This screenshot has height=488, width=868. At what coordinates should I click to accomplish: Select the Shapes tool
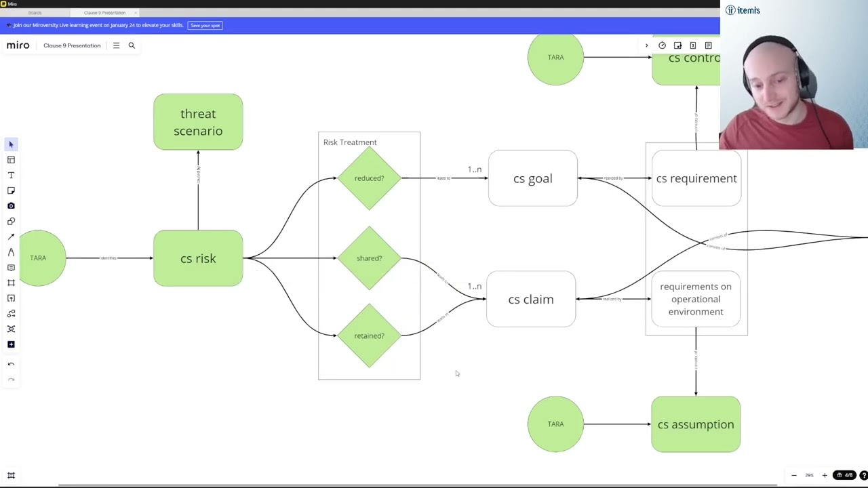(x=11, y=222)
